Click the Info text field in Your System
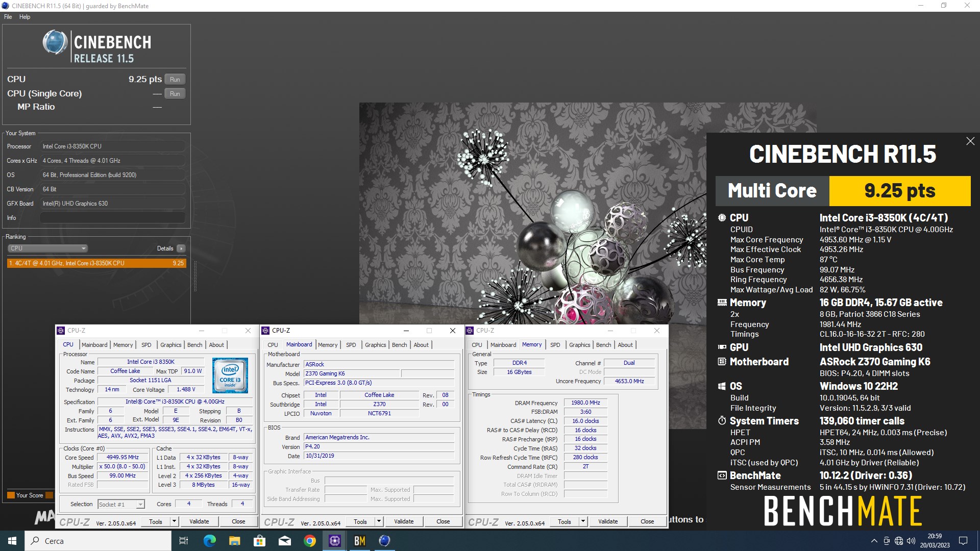 point(112,218)
